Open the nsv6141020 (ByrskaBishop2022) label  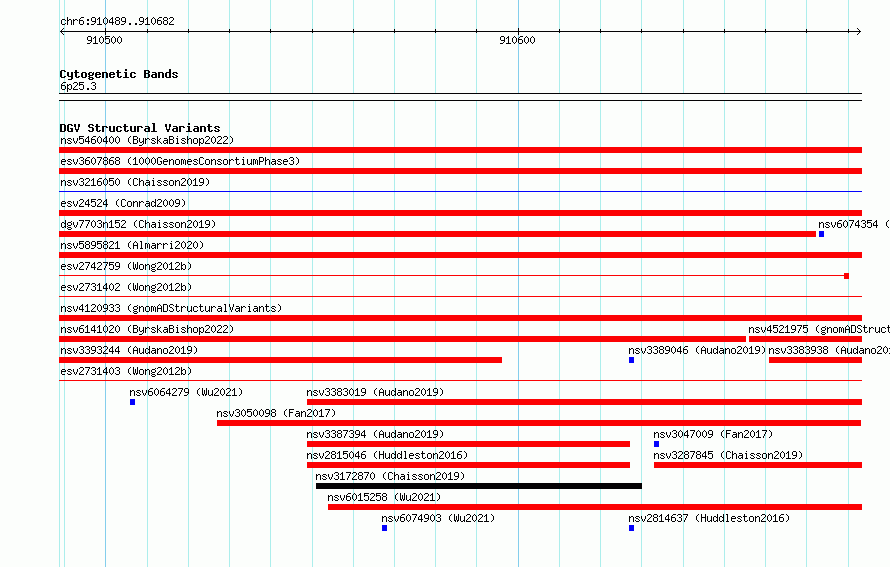click(147, 329)
